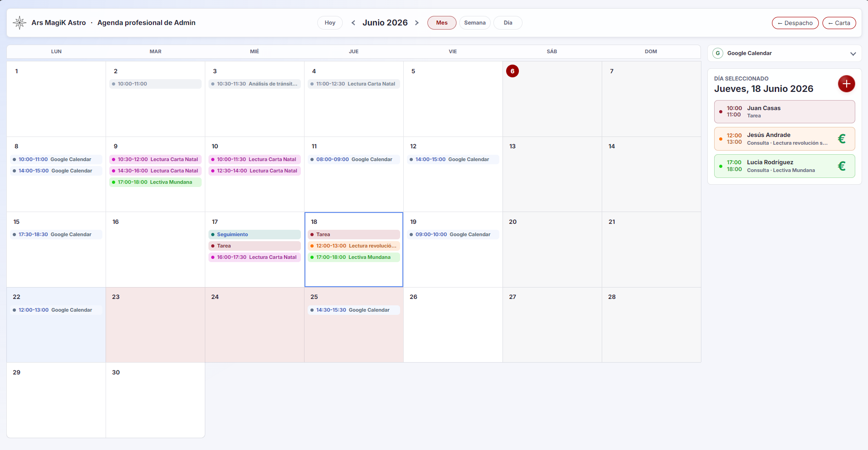Select day 13 in the calendar

point(552,174)
